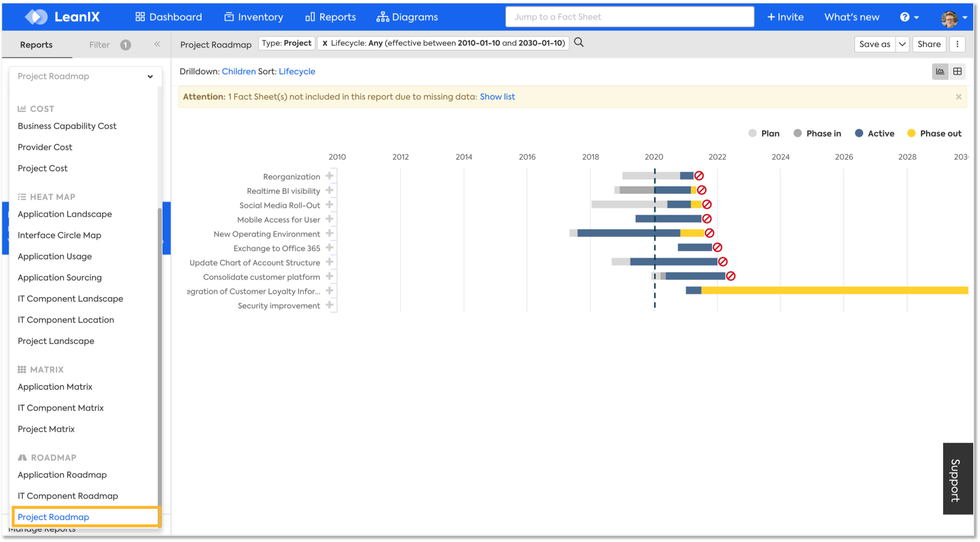Click the Show list link
This screenshot has height=542, width=980.
coord(497,97)
